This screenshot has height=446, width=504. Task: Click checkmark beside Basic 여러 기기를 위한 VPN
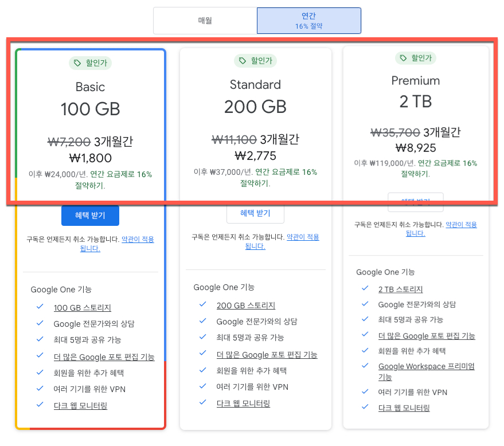[40, 388]
